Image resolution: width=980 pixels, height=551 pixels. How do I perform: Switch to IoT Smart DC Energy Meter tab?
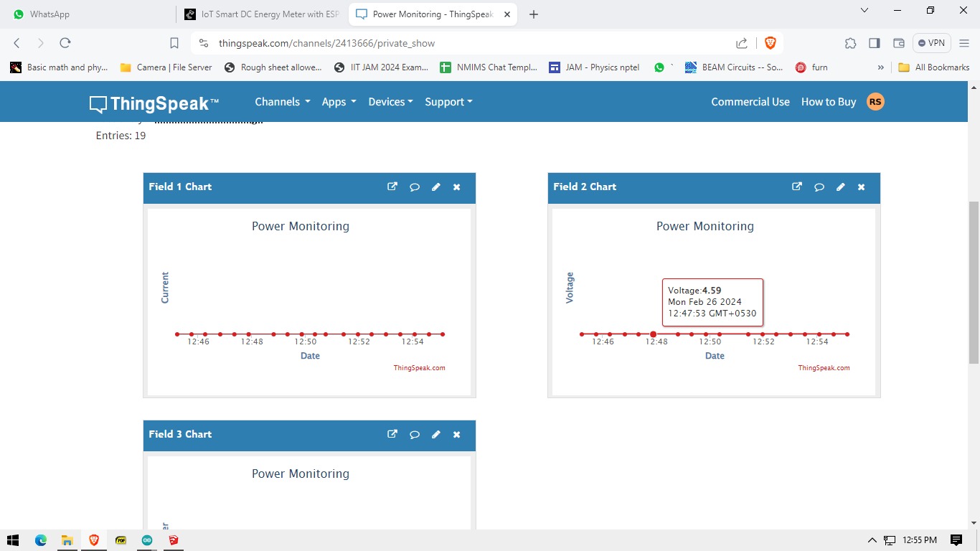click(x=262, y=14)
